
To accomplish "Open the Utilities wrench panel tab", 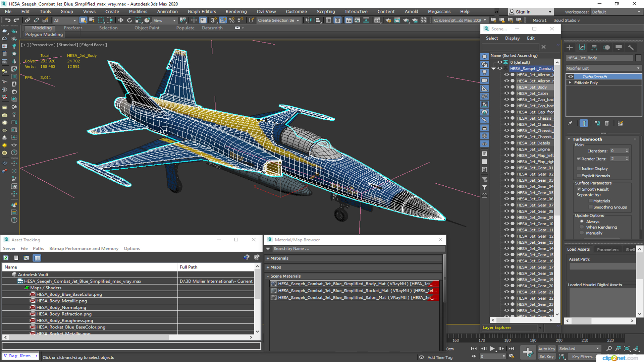I will pos(631,48).
